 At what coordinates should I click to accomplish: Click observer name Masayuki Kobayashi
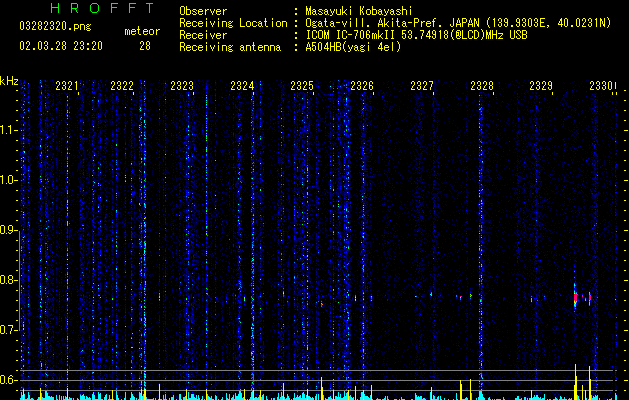tap(359, 11)
